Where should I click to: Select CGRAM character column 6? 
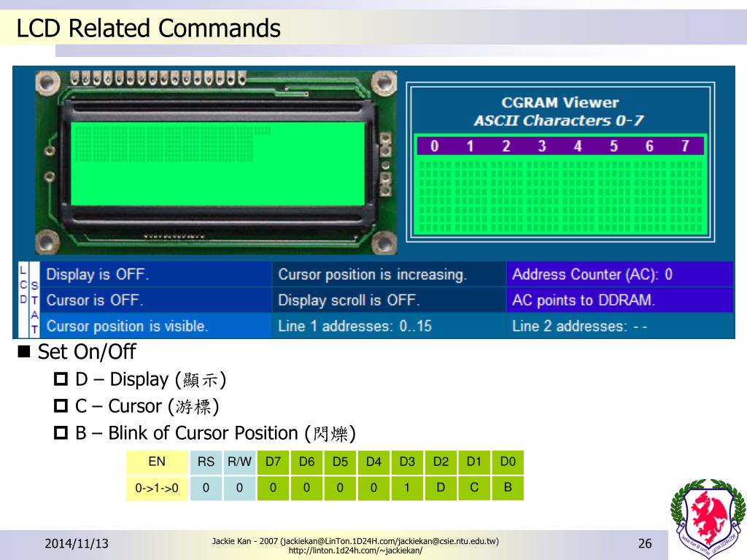[x=649, y=146]
